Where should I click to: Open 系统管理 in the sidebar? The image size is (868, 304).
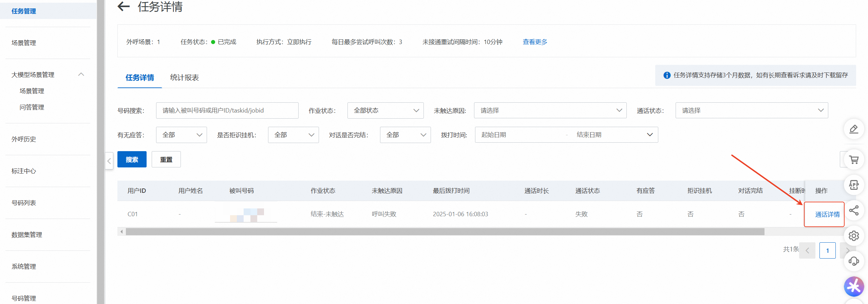point(24,267)
